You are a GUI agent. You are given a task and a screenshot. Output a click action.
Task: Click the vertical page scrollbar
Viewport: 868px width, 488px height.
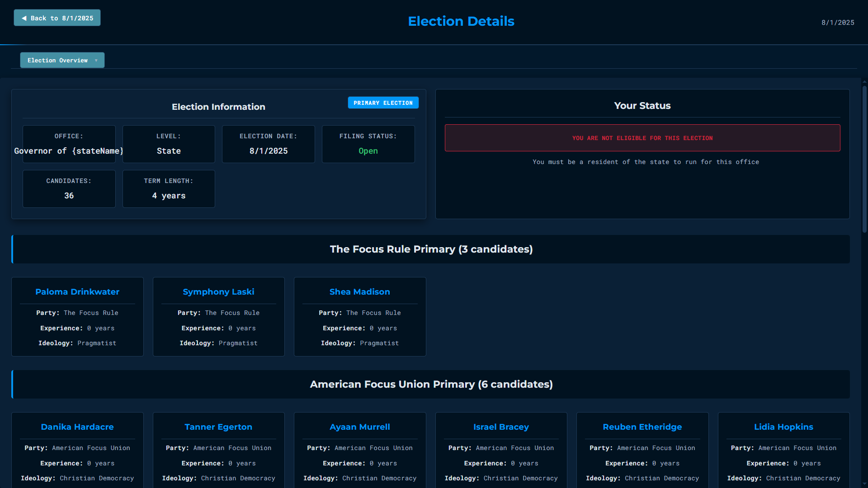[x=864, y=158]
